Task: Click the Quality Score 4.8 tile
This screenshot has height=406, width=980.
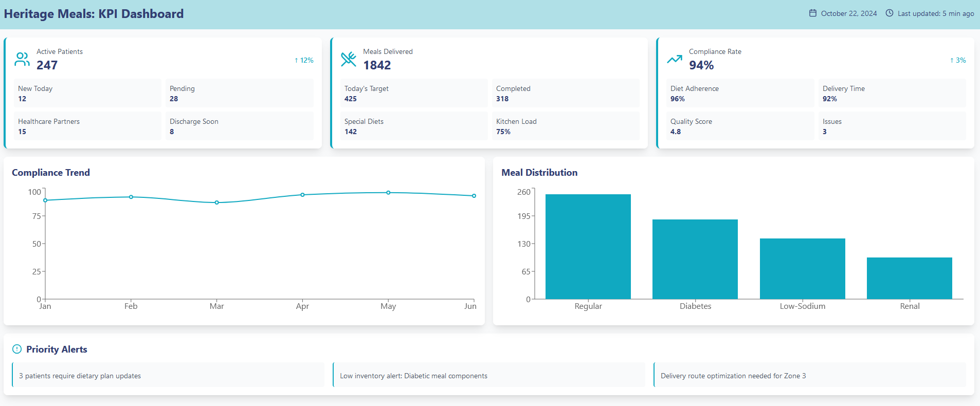Action: 740,126
